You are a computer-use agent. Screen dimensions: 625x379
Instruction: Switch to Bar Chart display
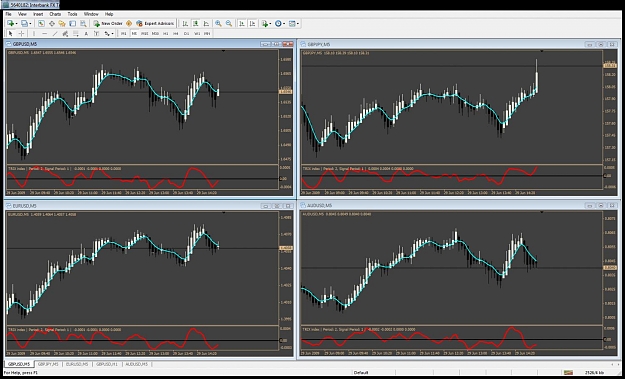185,24
